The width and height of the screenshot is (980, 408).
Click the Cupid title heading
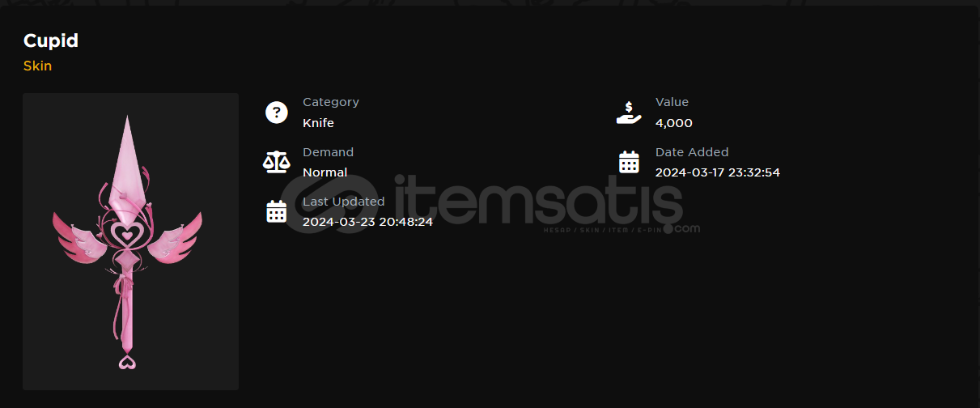pos(50,40)
